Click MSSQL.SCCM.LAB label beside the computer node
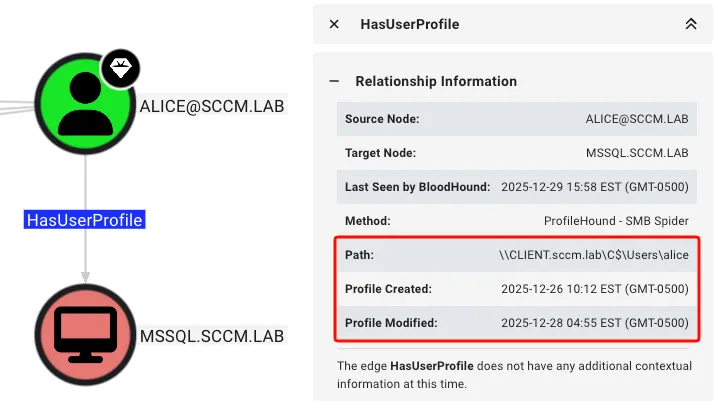Image resolution: width=718 pixels, height=409 pixels. [x=213, y=336]
